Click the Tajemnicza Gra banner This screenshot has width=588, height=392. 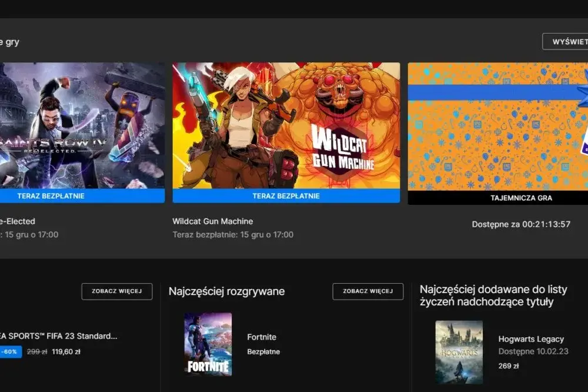498,198
